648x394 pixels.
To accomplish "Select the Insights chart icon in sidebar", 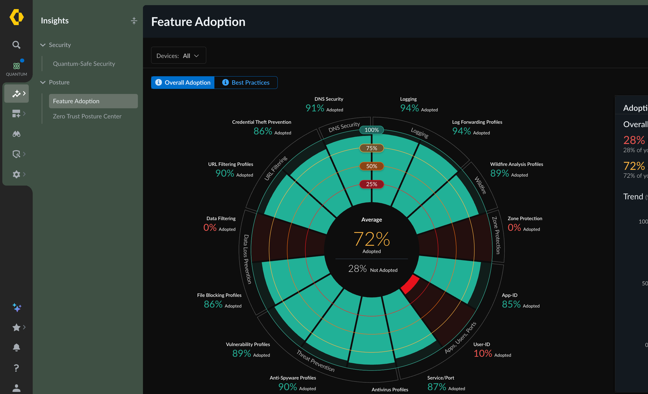I will (x=17, y=93).
